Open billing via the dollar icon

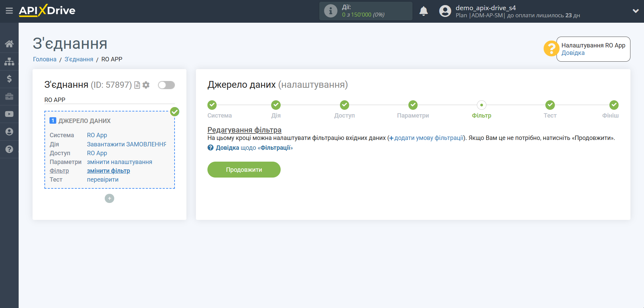(9, 79)
